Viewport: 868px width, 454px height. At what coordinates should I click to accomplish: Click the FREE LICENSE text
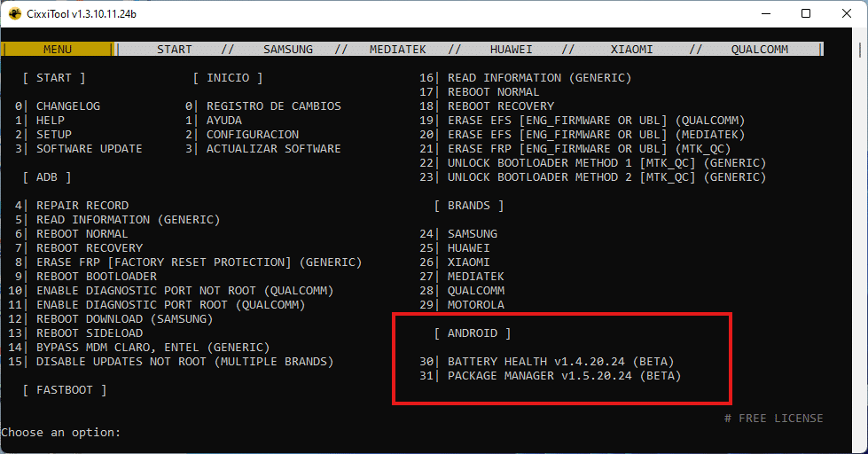pyautogui.click(x=773, y=419)
